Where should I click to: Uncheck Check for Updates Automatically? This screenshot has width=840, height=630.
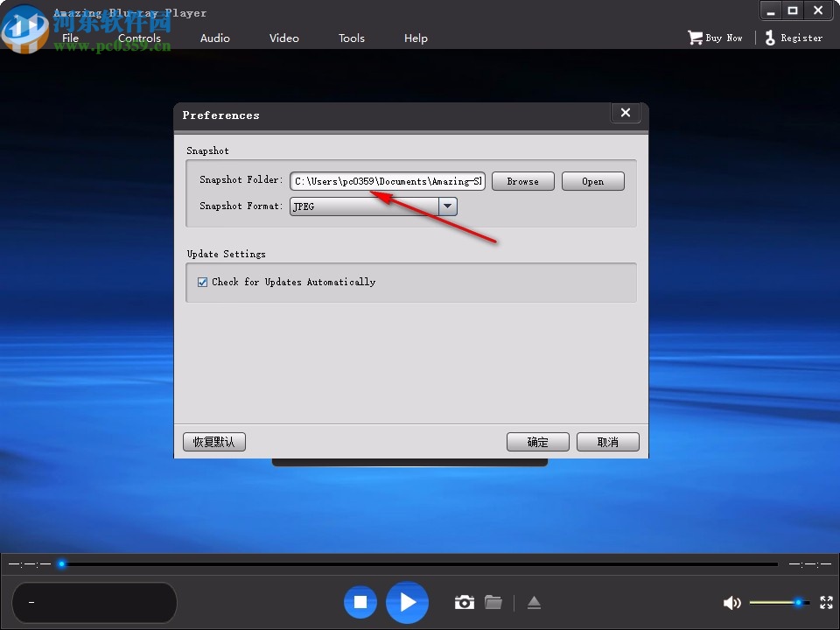coord(203,282)
